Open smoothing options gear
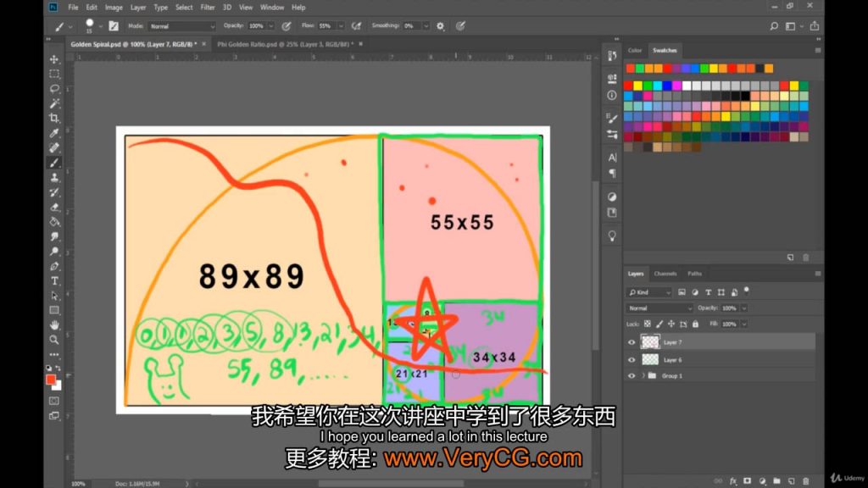868x488 pixels. (x=441, y=26)
